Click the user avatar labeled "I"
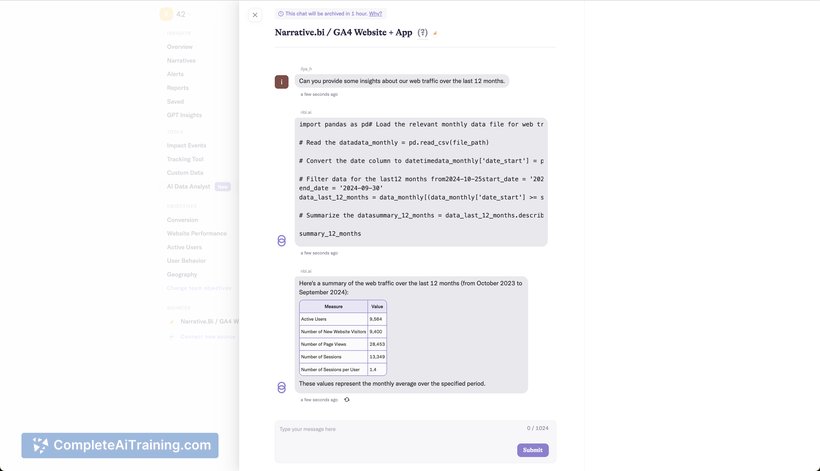Screen dimensions: 820x471 point(281,82)
